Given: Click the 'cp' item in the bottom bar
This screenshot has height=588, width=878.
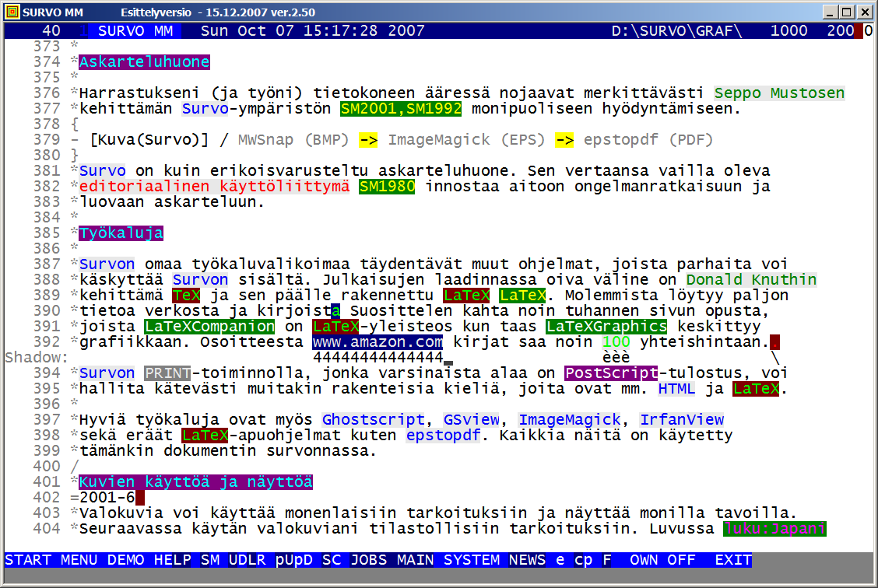Looking at the screenshot, I should [584, 560].
